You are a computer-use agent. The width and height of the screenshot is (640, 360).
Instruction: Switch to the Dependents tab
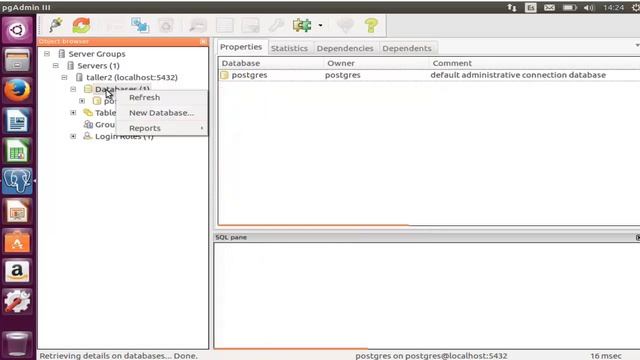407,48
